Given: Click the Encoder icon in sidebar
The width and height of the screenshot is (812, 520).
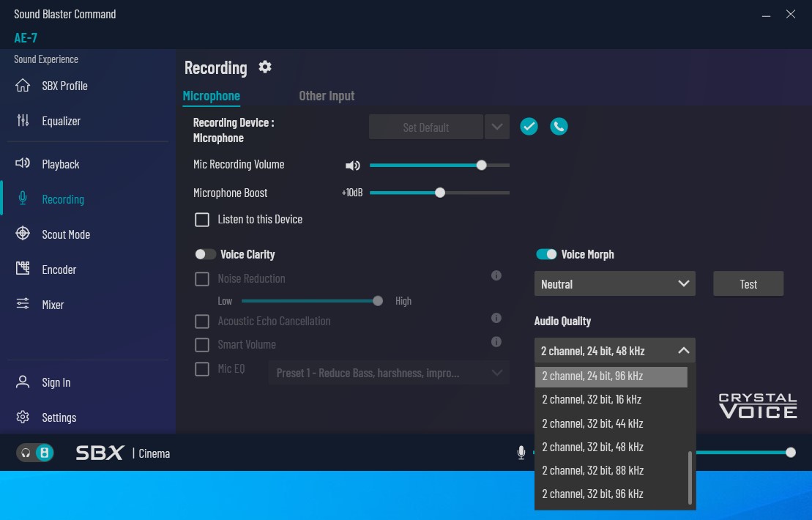Looking at the screenshot, I should tap(23, 268).
